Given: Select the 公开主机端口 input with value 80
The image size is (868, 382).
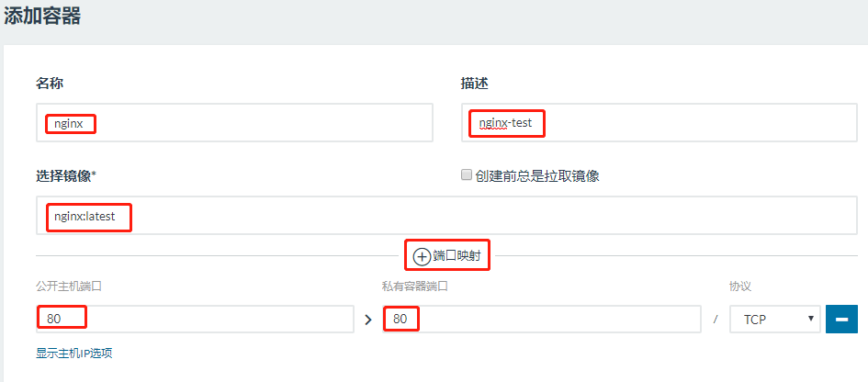Looking at the screenshot, I should (x=195, y=319).
